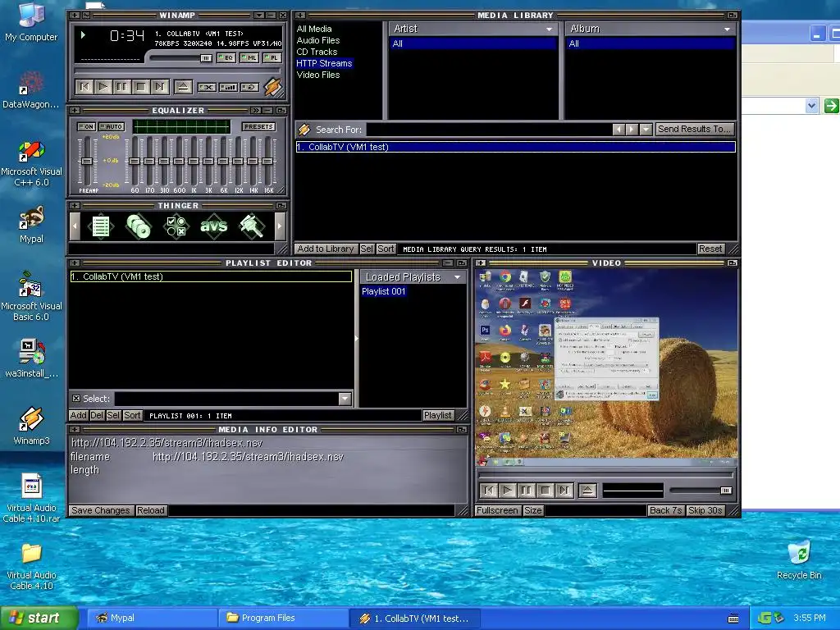Toggle Shuffle in Winamp main window

207,87
